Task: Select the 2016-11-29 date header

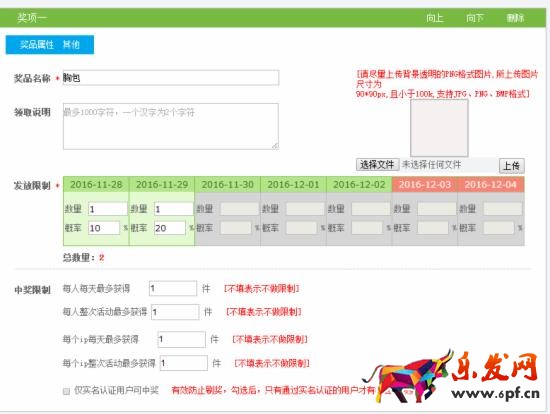Action: click(x=162, y=185)
